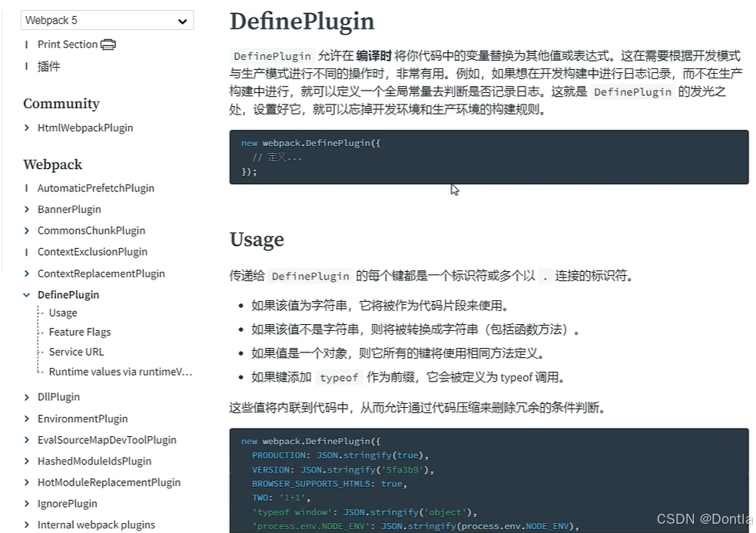Click the Community sidebar heading
The width and height of the screenshot is (756, 533).
pos(61,104)
